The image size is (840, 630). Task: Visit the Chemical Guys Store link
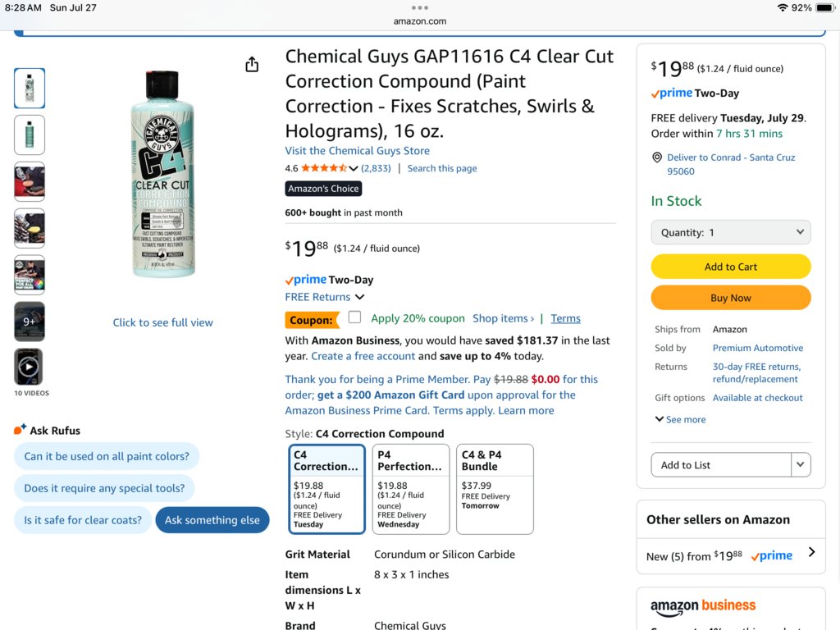(358, 151)
